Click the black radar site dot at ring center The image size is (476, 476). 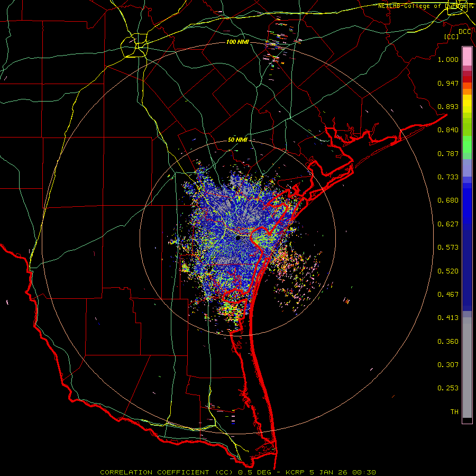tap(238, 239)
